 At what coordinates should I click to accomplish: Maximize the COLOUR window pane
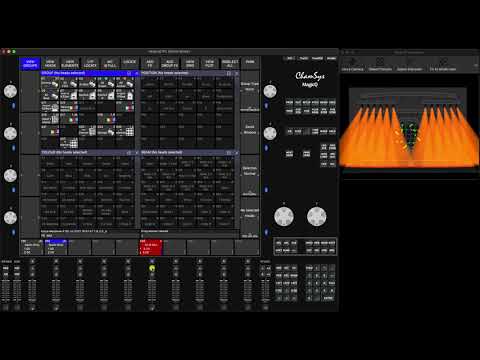(129, 152)
